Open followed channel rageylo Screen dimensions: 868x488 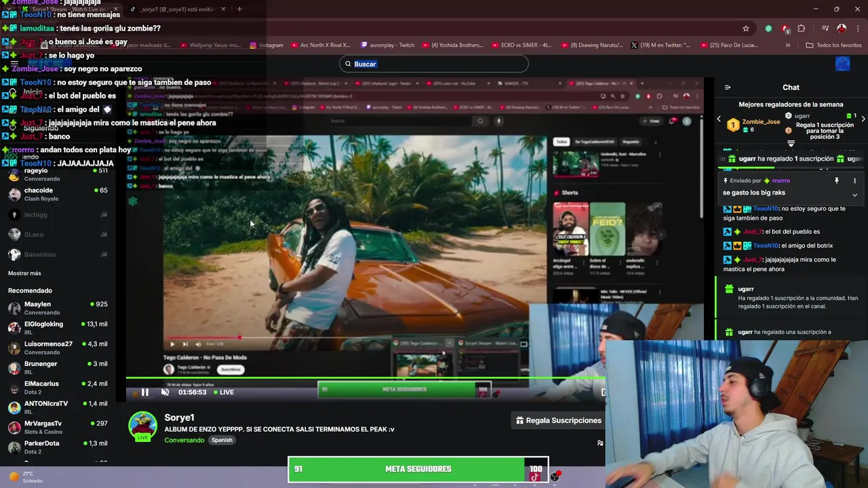pos(58,175)
